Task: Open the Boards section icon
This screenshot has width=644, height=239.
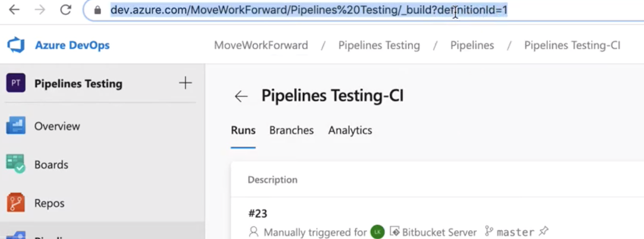Action: point(16,165)
